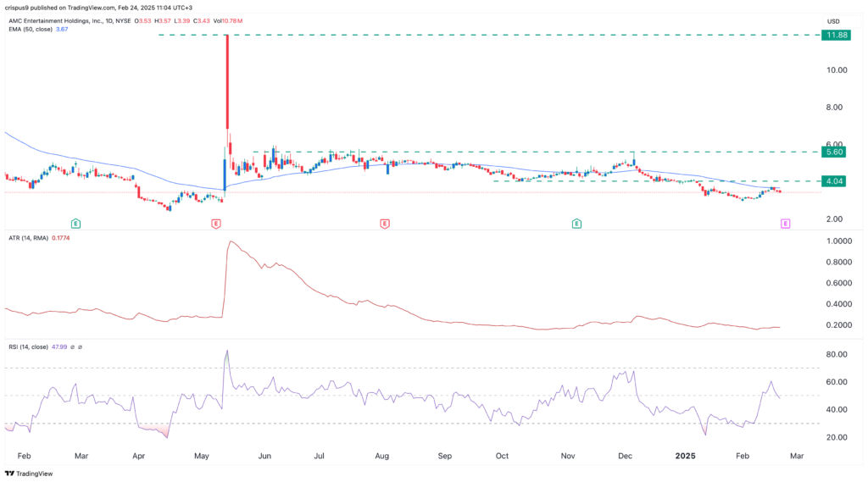
Task: Click the red earnings marker in May
Action: click(216, 224)
